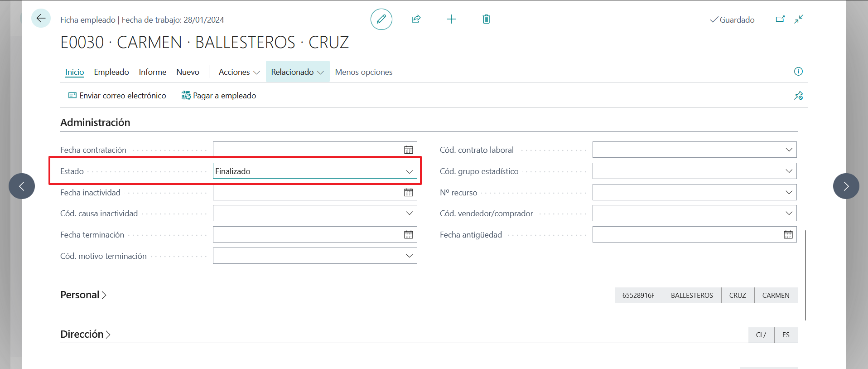Expand the Personal section

[x=83, y=295]
